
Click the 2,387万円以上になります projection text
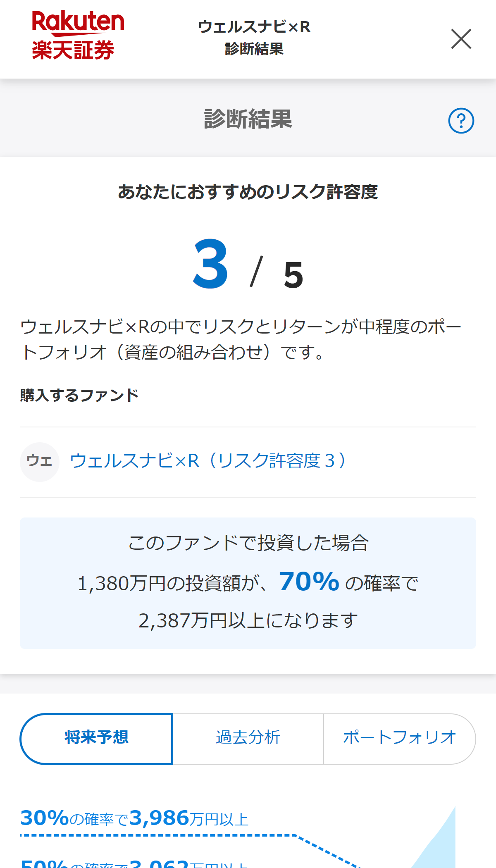tap(248, 621)
